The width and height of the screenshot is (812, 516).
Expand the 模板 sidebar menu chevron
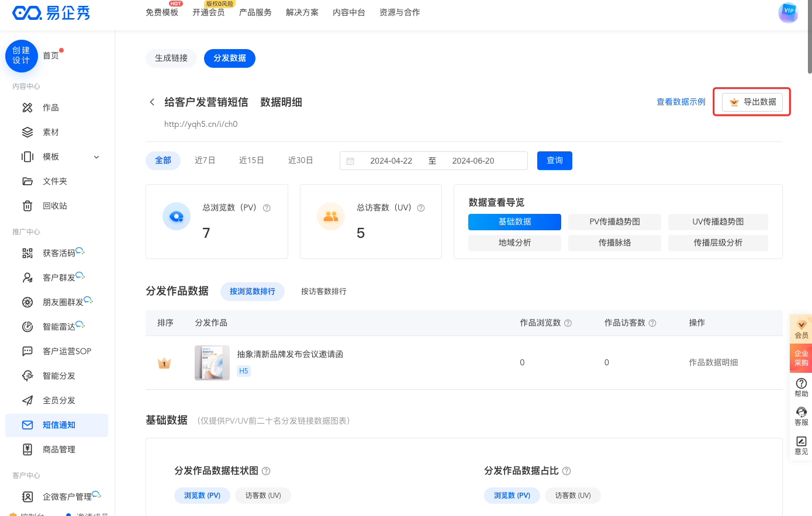(96, 157)
